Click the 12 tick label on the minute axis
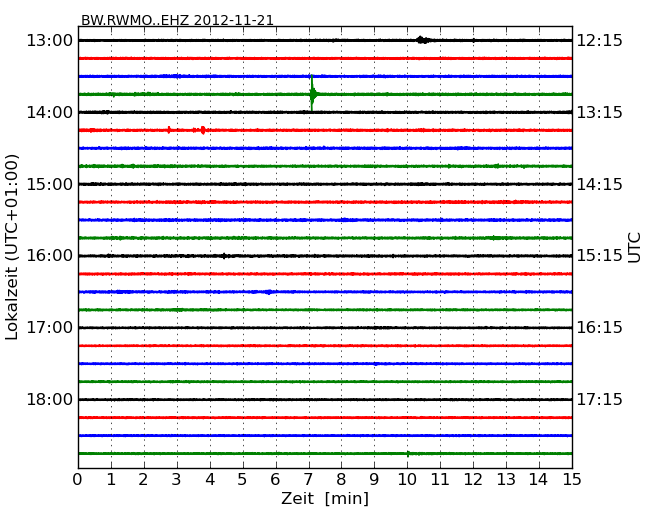Image resolution: width=650 pixels, height=520 pixels. click(473, 480)
